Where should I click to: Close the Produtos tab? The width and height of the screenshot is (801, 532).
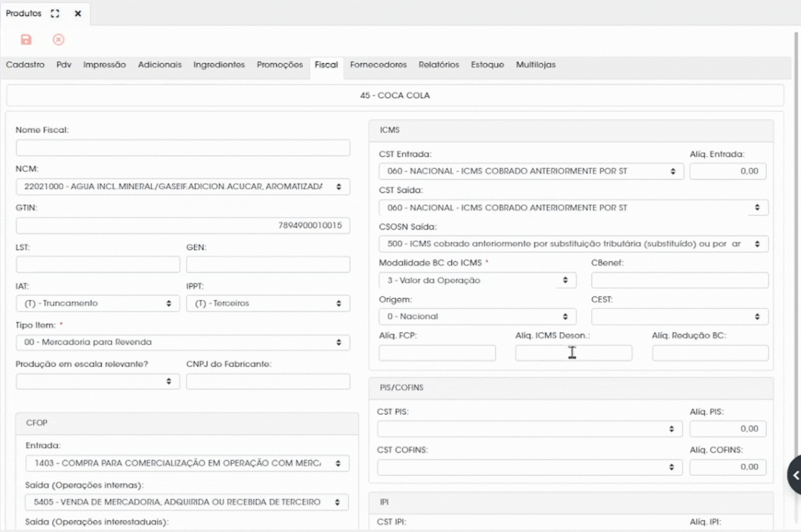(x=78, y=13)
